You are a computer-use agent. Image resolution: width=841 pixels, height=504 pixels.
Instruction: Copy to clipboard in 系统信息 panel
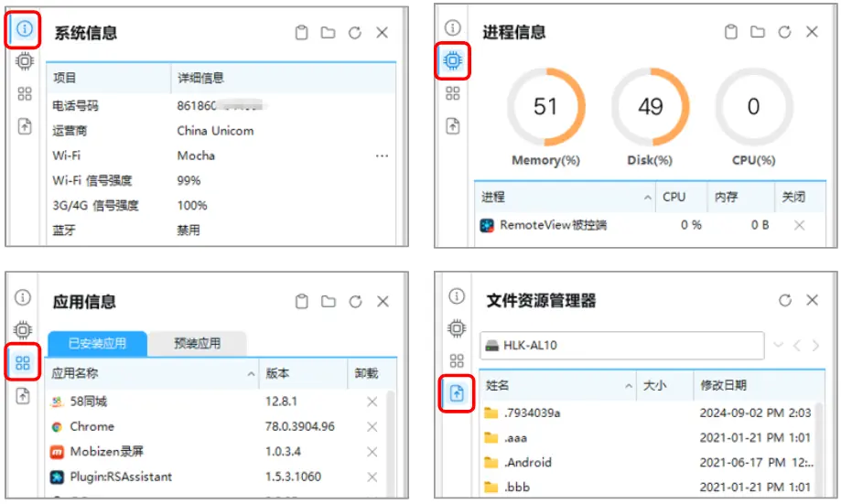pyautogui.click(x=301, y=33)
